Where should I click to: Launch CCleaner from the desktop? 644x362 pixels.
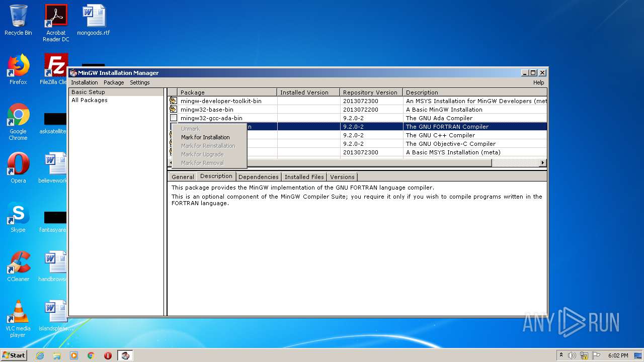tap(18, 266)
